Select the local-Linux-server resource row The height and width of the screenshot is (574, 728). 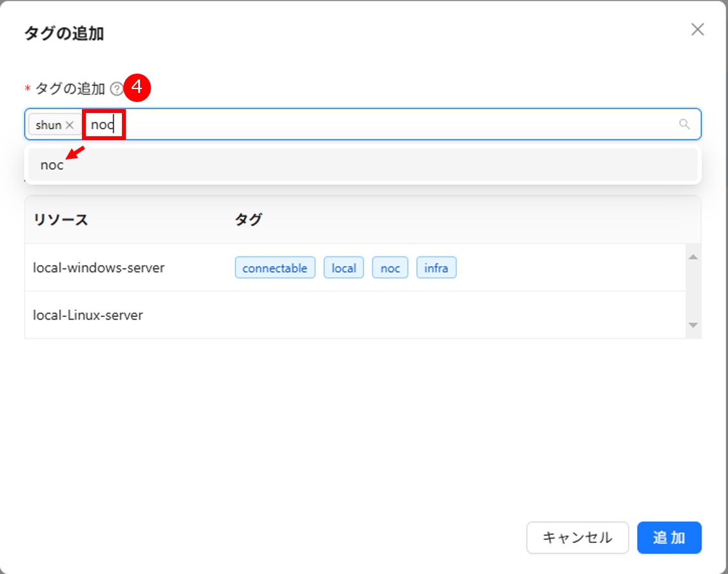click(88, 315)
